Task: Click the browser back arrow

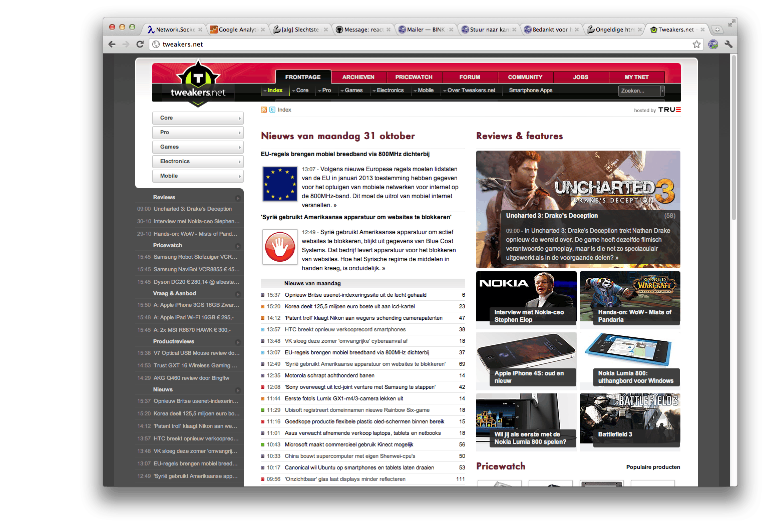Action: coord(112,44)
